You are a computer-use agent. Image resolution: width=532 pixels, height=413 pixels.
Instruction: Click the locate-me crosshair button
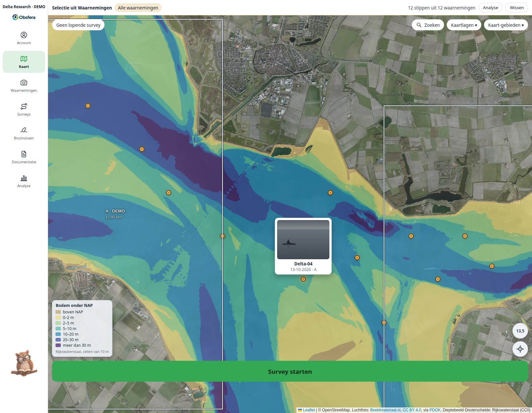coord(520,349)
